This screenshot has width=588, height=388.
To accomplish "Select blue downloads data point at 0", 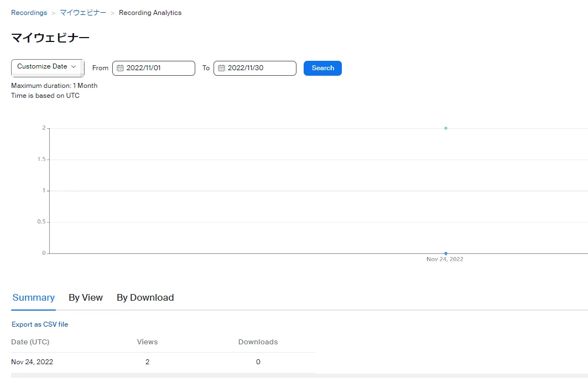I will point(445,254).
